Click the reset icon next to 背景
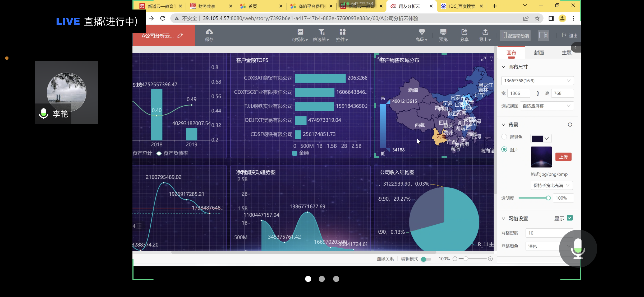644x297 pixels. coord(570,125)
